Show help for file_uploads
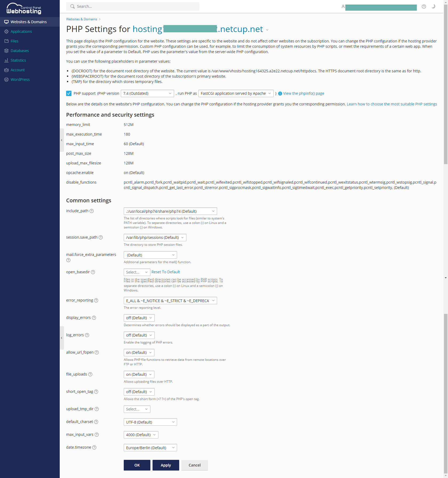 coord(90,374)
